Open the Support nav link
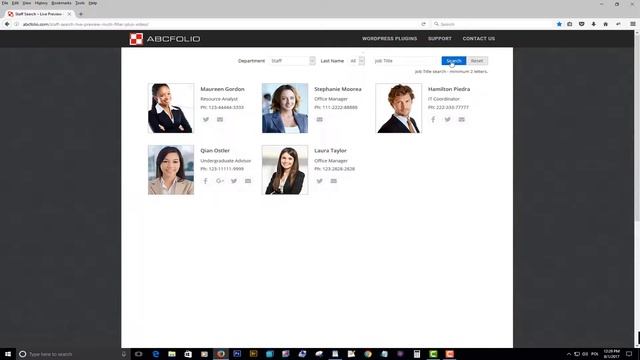640x360 pixels. click(440, 38)
